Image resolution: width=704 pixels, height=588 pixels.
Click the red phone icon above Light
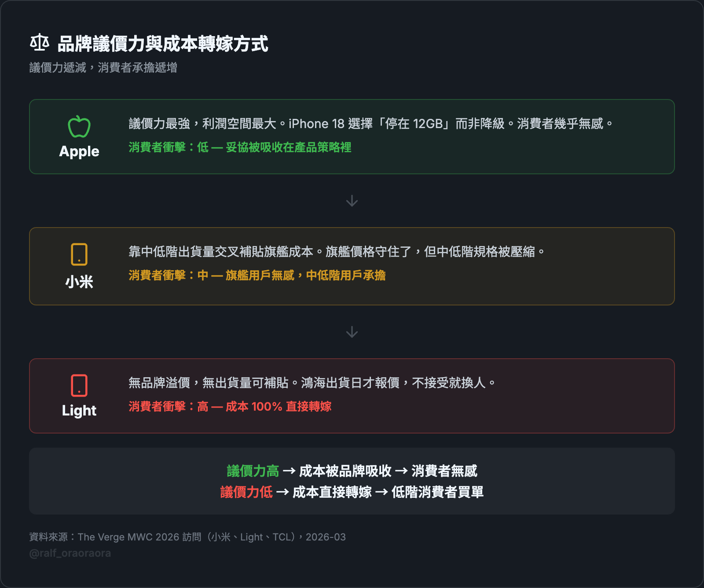[79, 386]
